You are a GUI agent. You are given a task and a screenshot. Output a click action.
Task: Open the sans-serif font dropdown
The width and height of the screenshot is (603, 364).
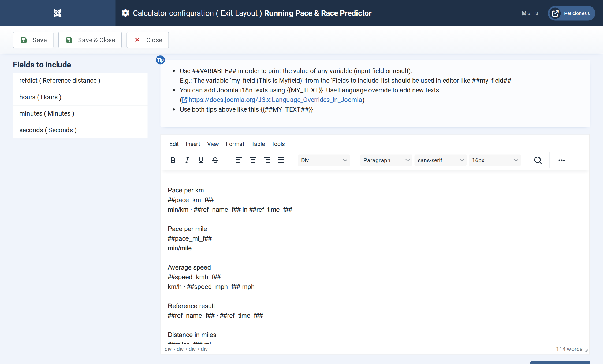440,160
